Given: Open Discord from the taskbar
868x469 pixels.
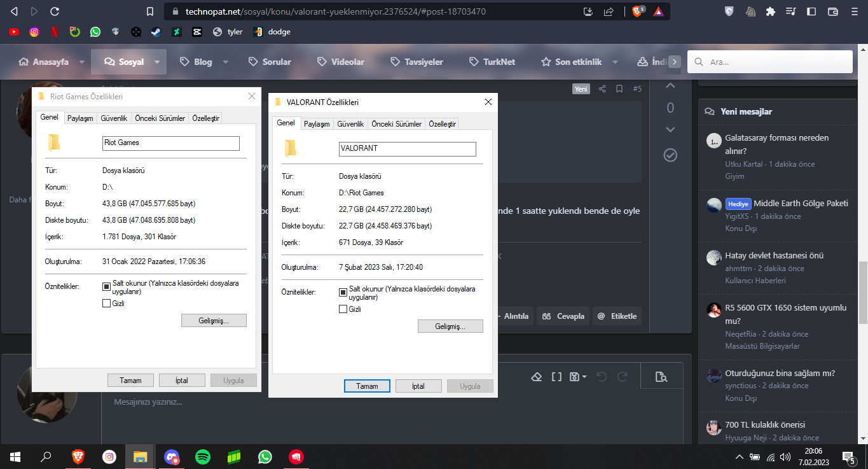Looking at the screenshot, I should click(172, 456).
